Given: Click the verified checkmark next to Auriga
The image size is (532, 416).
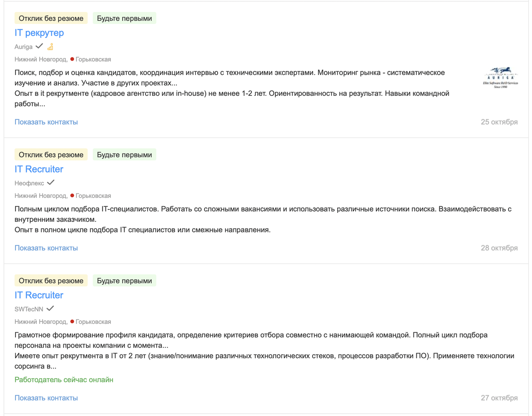Looking at the screenshot, I should 39,46.
